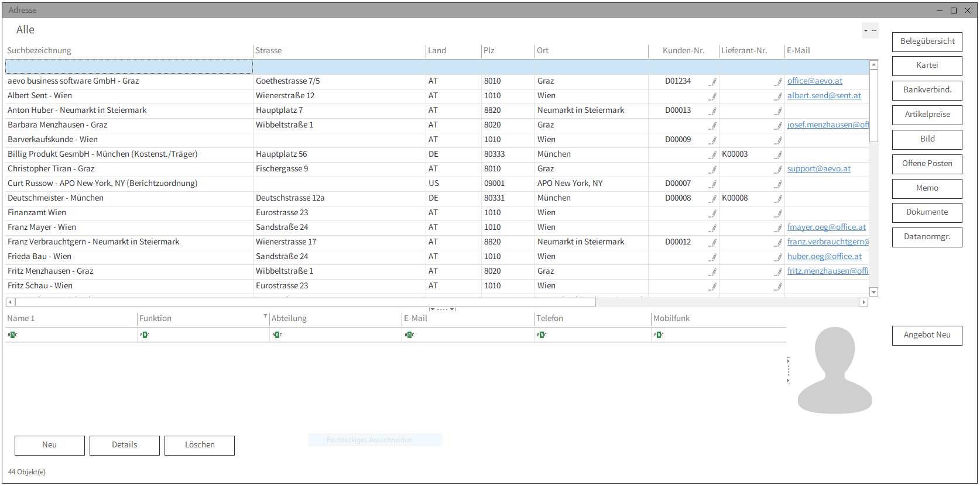Screen dimensions: 980x486
Task: Click pencil next to customer number D00007
Action: click(713, 184)
